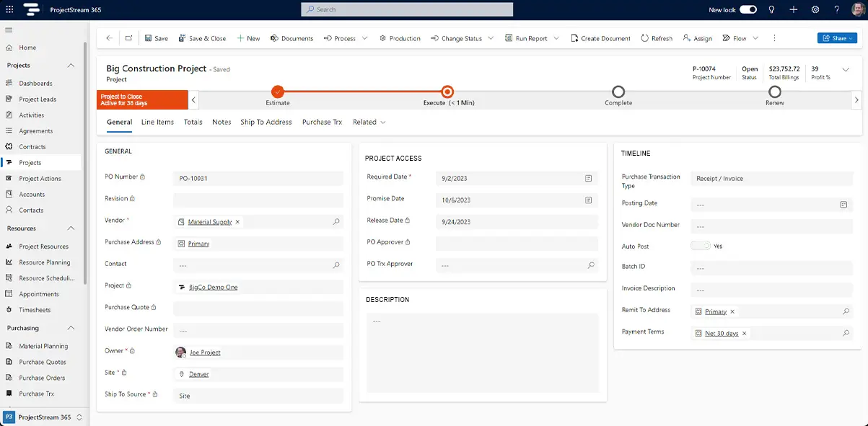This screenshot has width=868, height=426.
Task: Open the Flow dropdown
Action: 755,38
